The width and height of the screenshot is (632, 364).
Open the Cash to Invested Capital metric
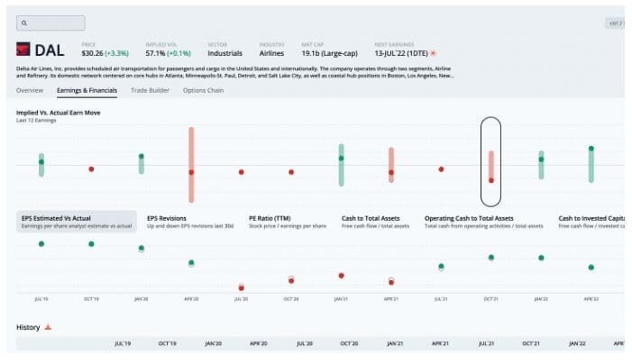(x=589, y=222)
